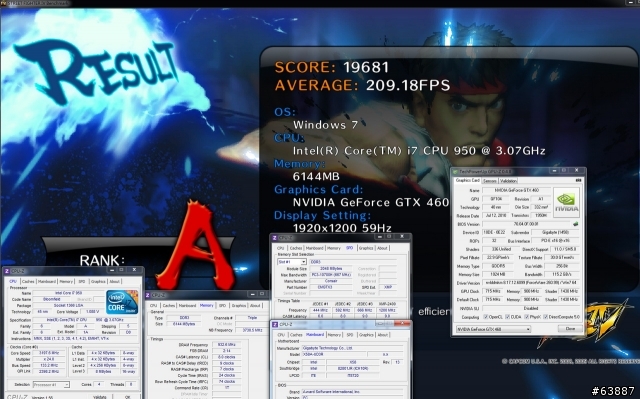Click the Corsair manufacturer value in SPD window
Screen dimensions: 640x399
tap(331, 281)
